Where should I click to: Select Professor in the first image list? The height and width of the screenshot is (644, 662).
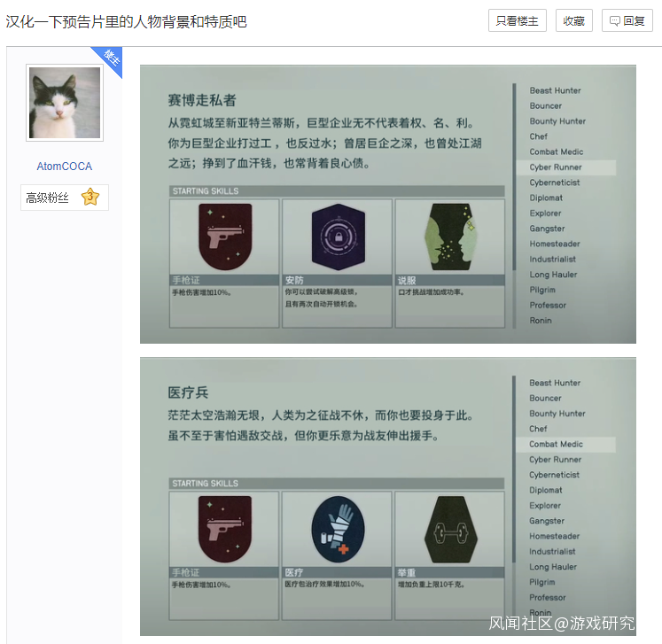pyautogui.click(x=548, y=305)
